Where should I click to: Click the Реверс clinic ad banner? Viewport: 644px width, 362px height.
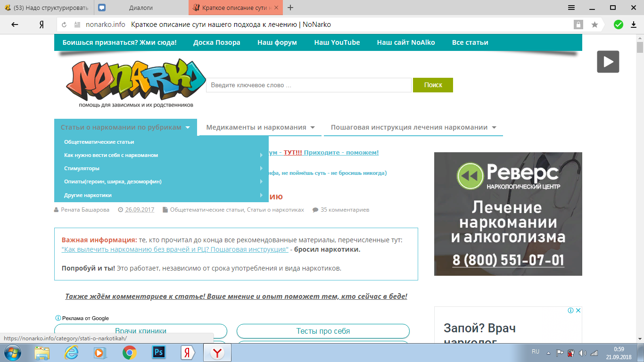pos(508,214)
